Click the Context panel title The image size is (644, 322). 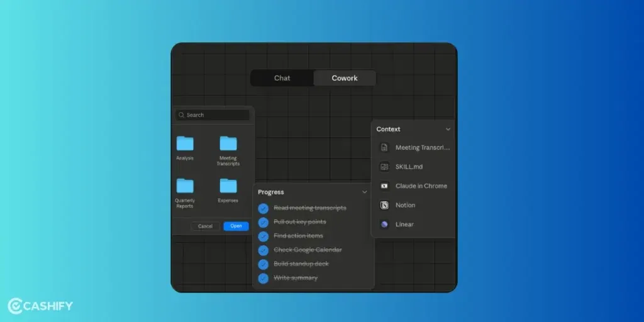coord(388,129)
